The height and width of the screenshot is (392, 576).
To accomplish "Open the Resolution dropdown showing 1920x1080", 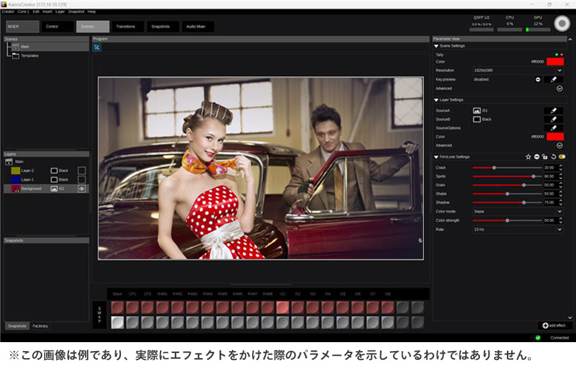I will [558, 70].
